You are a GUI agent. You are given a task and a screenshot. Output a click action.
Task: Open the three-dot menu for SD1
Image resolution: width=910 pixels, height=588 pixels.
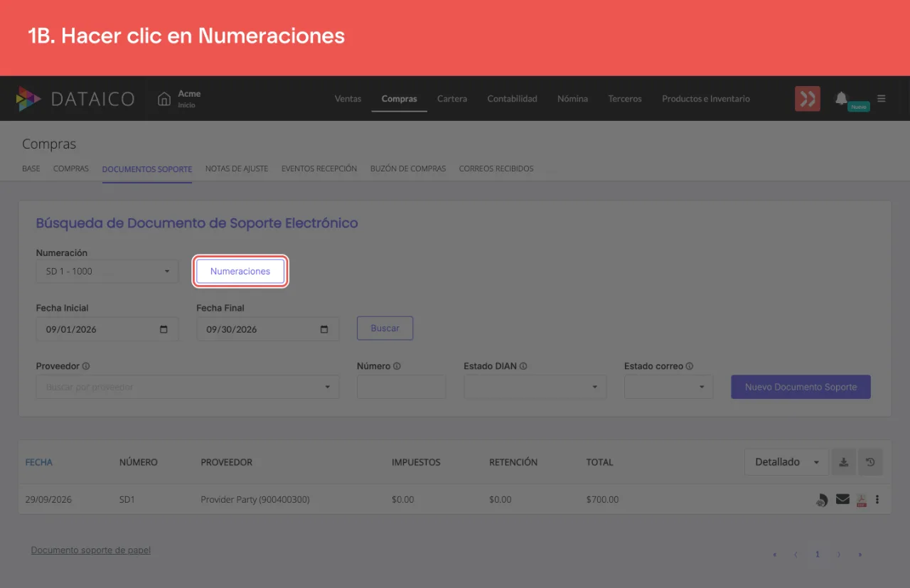877,500
